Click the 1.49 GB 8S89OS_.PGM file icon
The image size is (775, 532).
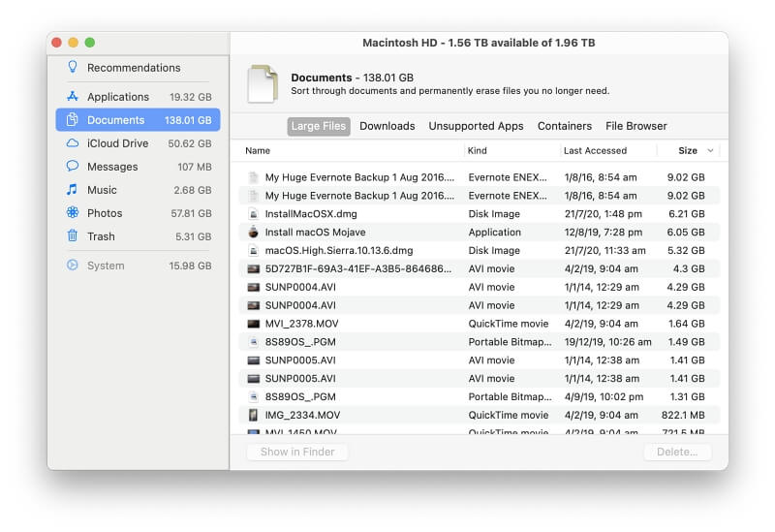(x=253, y=342)
